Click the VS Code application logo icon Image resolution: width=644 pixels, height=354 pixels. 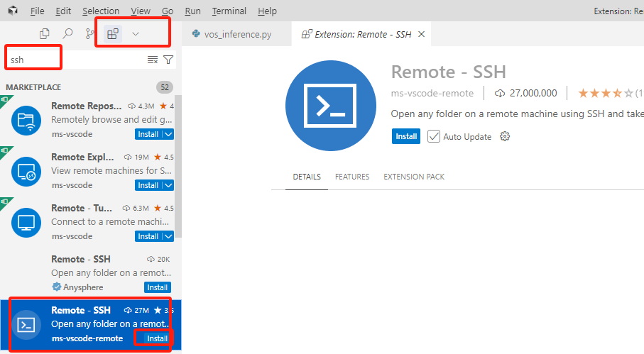tap(13, 11)
